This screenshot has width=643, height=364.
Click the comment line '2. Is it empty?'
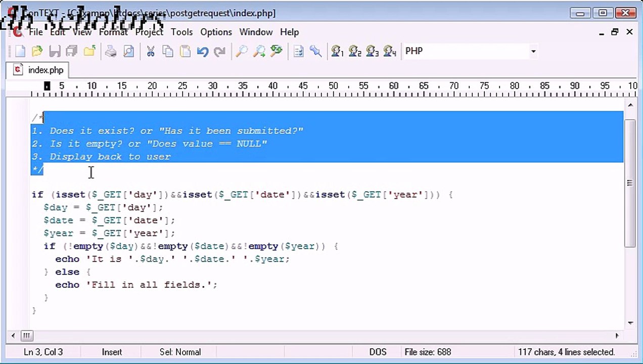click(149, 144)
